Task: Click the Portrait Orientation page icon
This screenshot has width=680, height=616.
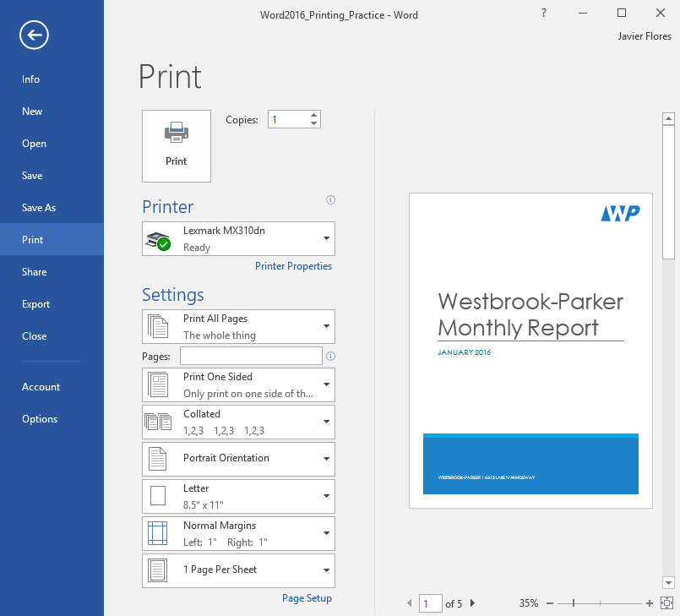Action: 156,458
